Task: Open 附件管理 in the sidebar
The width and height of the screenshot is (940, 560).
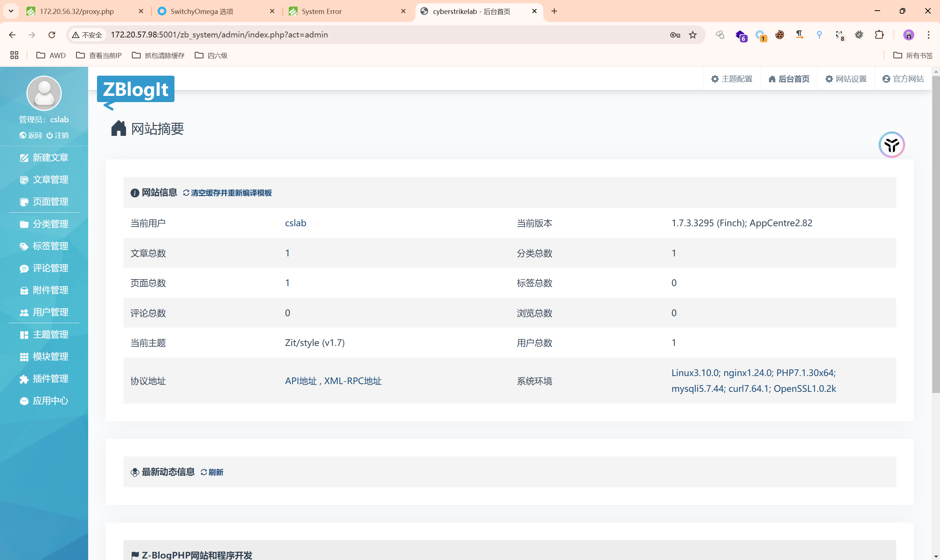Action: pyautogui.click(x=44, y=290)
